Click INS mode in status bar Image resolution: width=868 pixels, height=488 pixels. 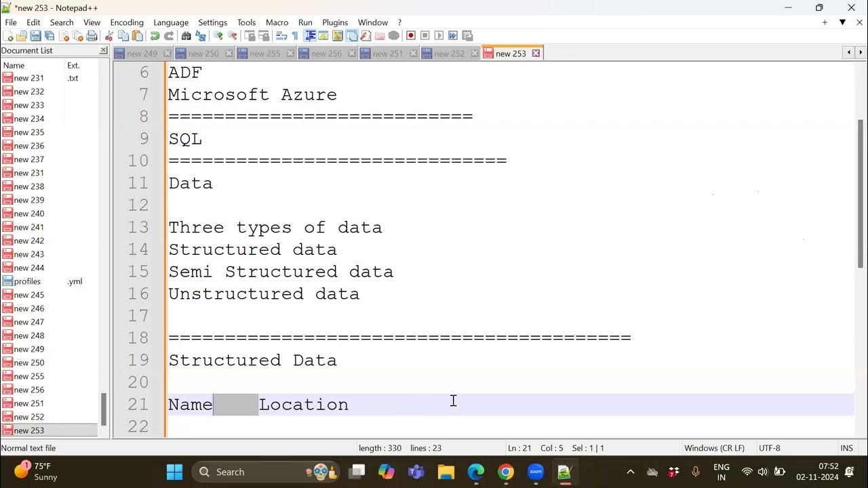point(846,448)
